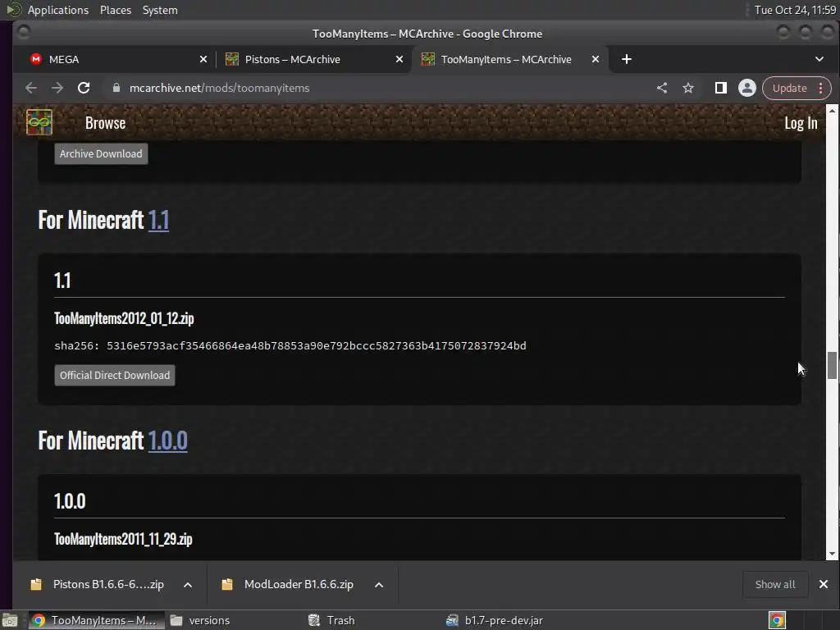
Task: Click the Browse link in site header
Action: (105, 123)
